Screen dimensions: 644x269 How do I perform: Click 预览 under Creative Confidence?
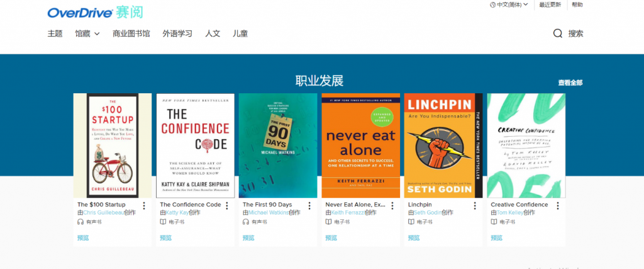[x=497, y=238]
